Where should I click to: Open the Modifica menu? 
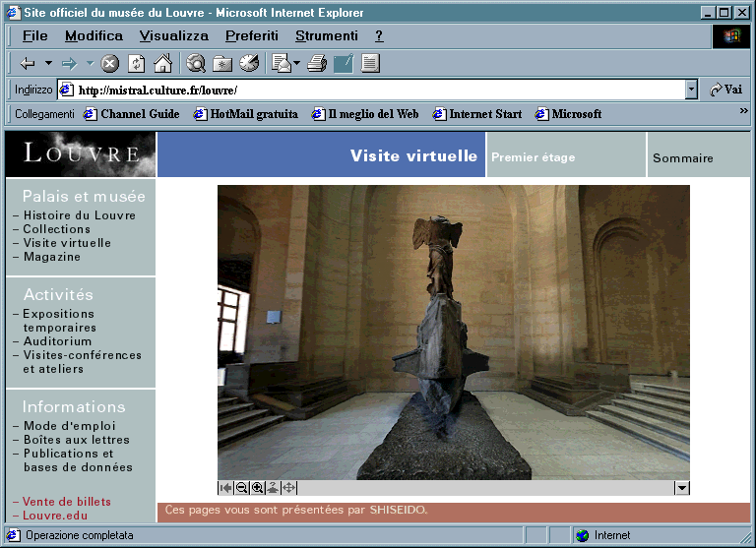click(x=94, y=35)
